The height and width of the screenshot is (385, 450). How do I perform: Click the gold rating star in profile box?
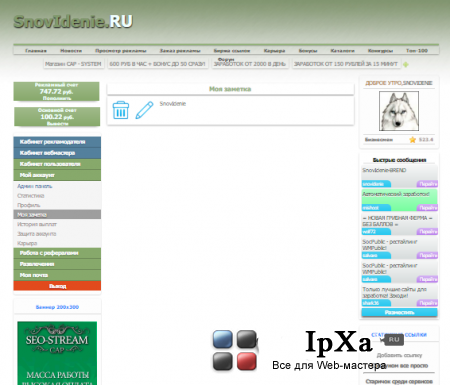click(x=413, y=140)
